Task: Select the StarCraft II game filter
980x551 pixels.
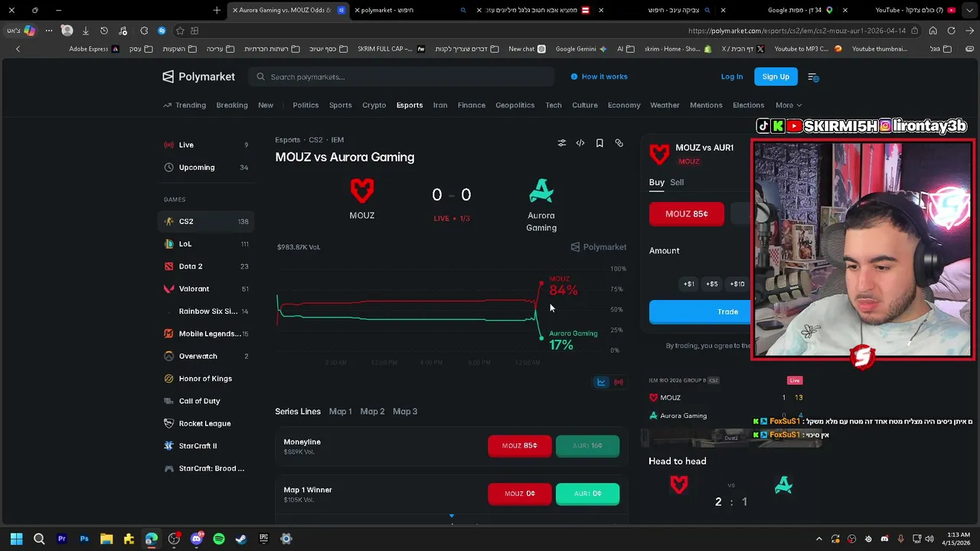Action: click(x=206, y=445)
